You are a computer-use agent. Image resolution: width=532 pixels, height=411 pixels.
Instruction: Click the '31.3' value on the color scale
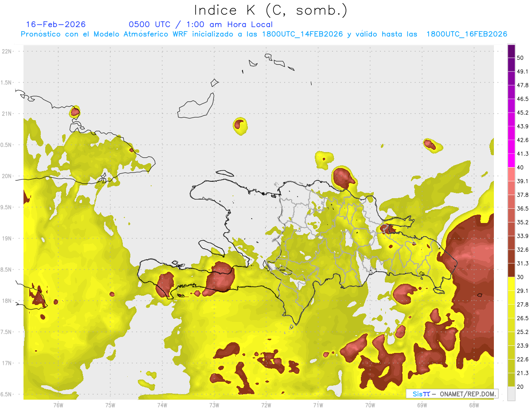tap(523, 263)
